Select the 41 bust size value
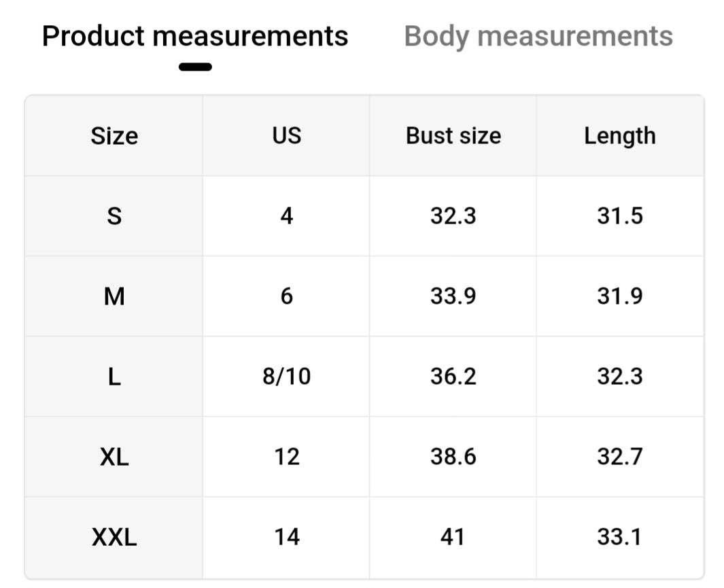The height and width of the screenshot is (588, 724). point(453,538)
